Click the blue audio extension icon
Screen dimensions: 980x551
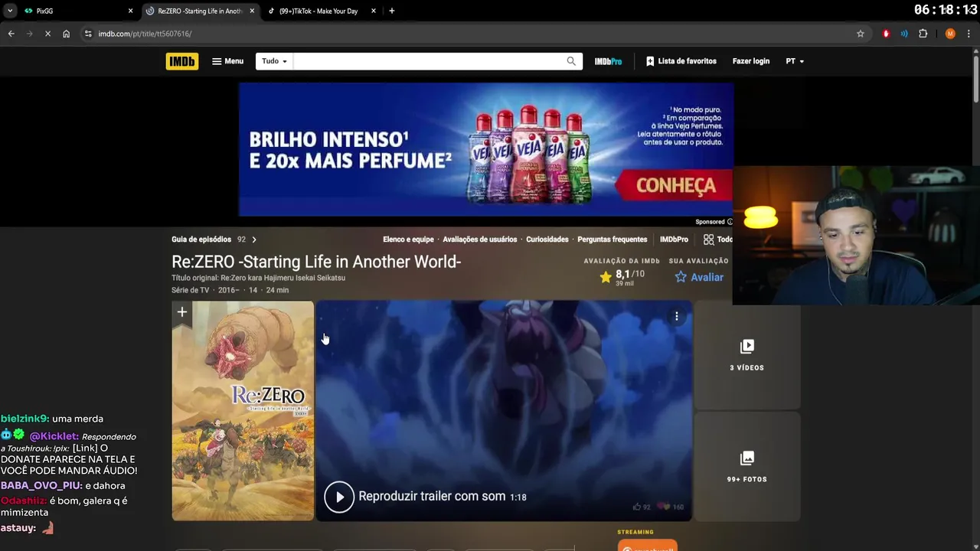coord(904,34)
